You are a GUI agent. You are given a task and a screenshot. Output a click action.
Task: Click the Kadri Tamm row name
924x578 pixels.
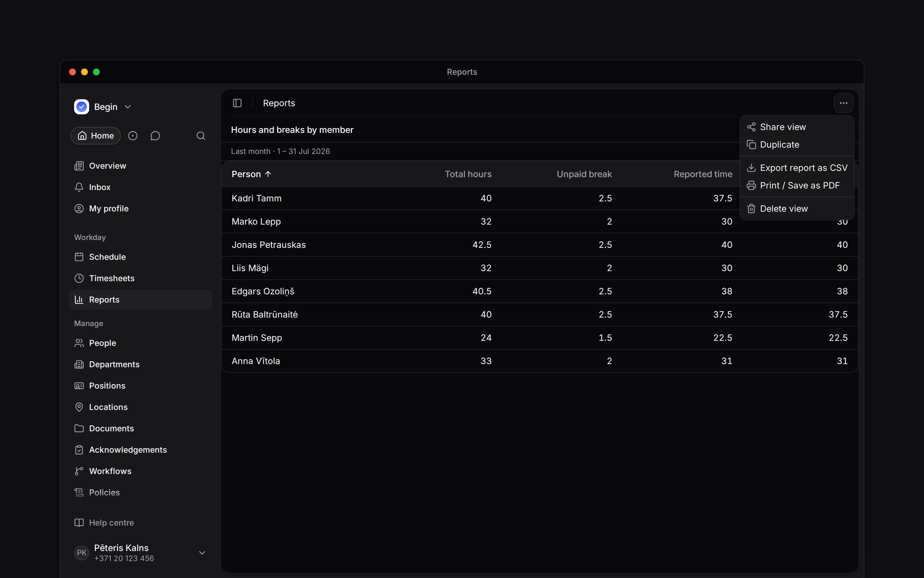pyautogui.click(x=257, y=199)
